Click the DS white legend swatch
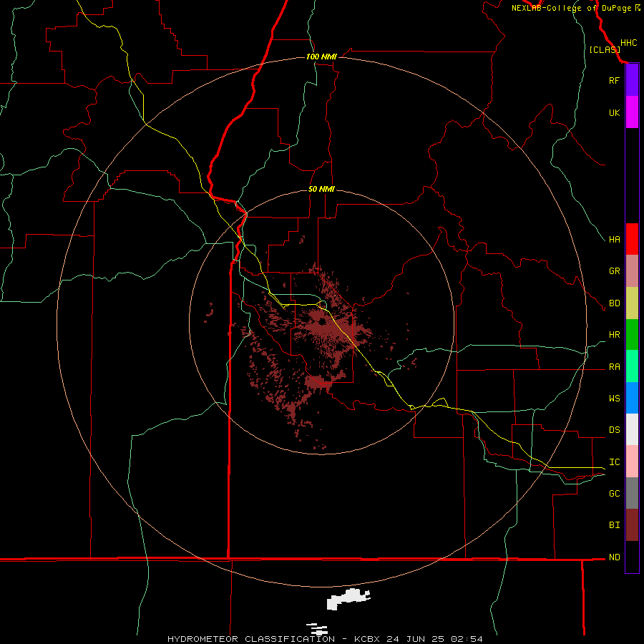The width and height of the screenshot is (644, 644). [x=632, y=429]
